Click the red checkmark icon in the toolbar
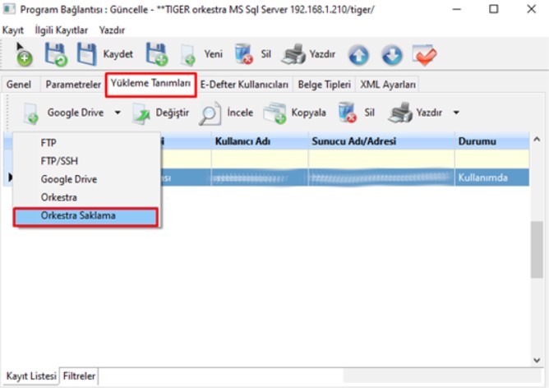The height and width of the screenshot is (392, 549). pos(424,55)
